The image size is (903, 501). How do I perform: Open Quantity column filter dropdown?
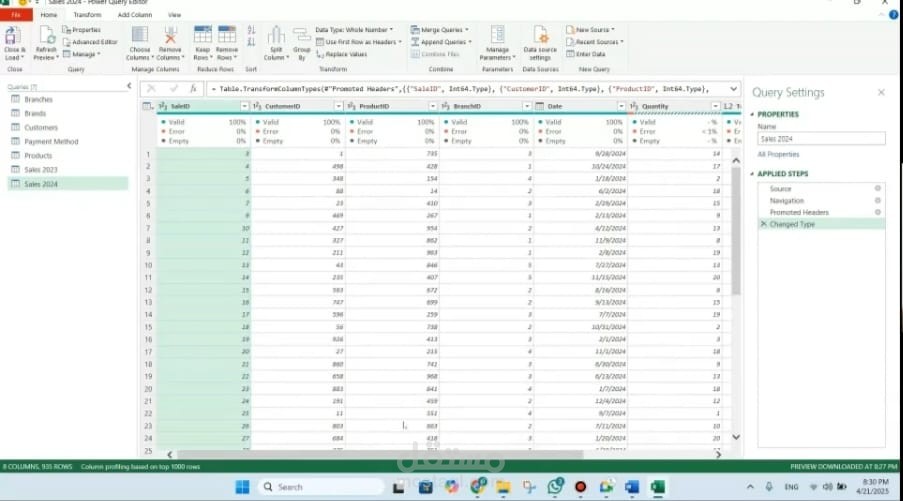point(715,107)
